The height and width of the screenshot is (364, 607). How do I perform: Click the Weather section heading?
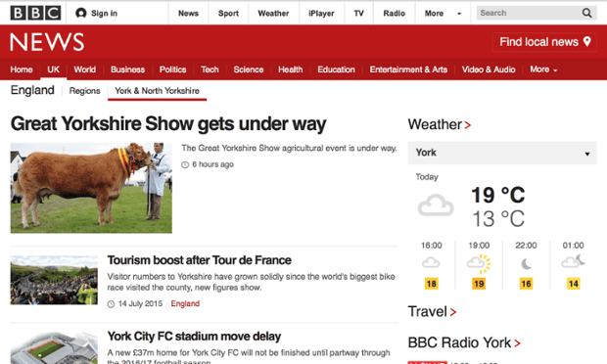[435, 124]
